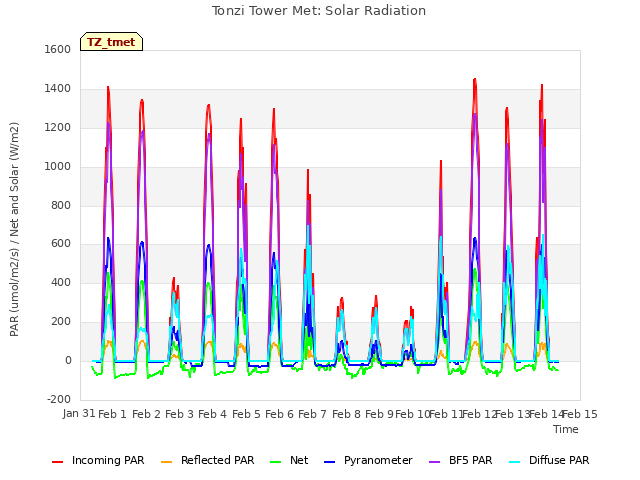640x480 pixels.
Task: Toggle Diffuse PAR legend entry
Action: [x=549, y=460]
